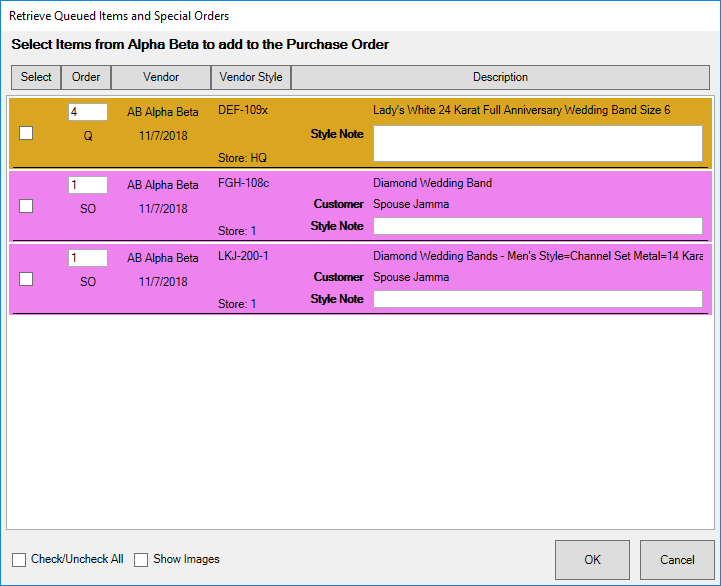
Task: Edit order quantity field showing 4
Action: (87, 113)
